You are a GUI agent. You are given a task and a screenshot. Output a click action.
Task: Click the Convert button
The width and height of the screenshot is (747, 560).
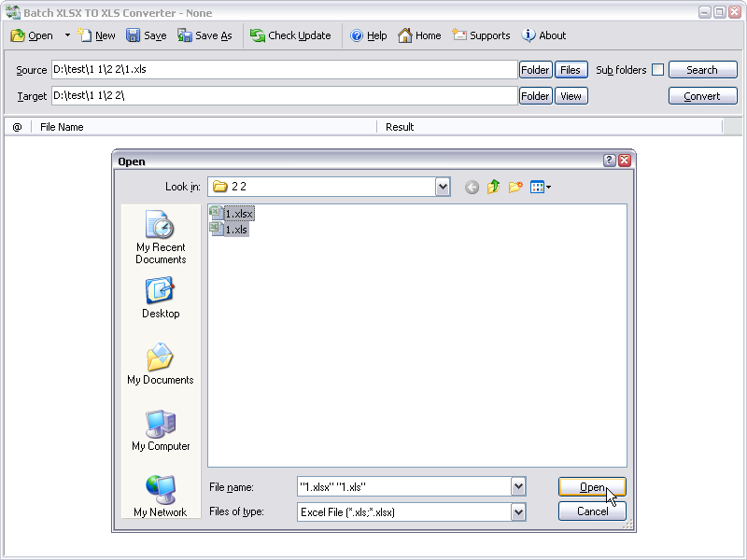pyautogui.click(x=703, y=96)
